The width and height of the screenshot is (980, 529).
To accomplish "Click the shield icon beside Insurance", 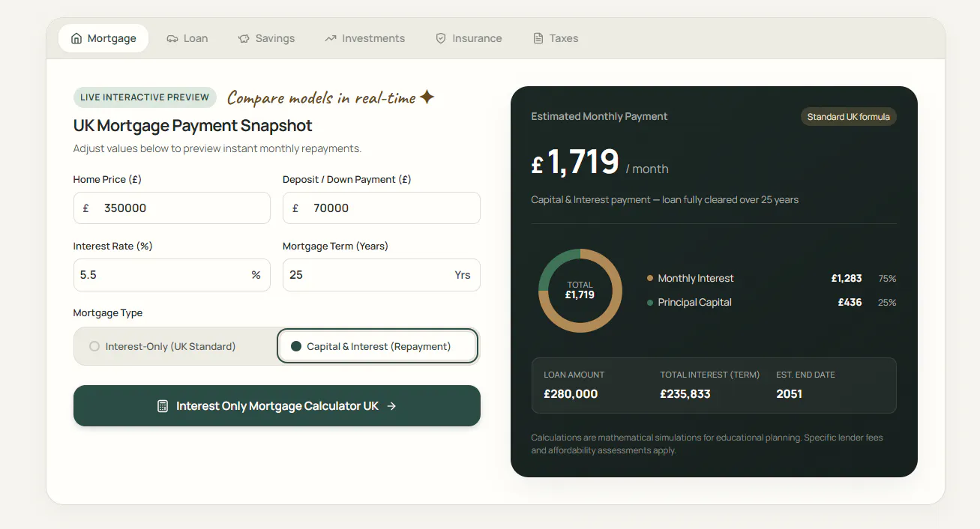I will (441, 38).
